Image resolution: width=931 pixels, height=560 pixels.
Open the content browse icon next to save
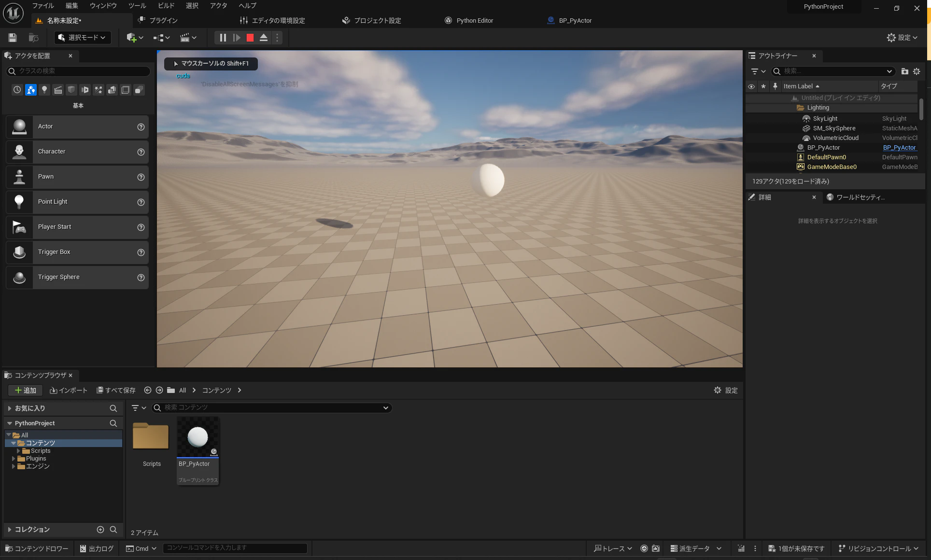click(33, 38)
